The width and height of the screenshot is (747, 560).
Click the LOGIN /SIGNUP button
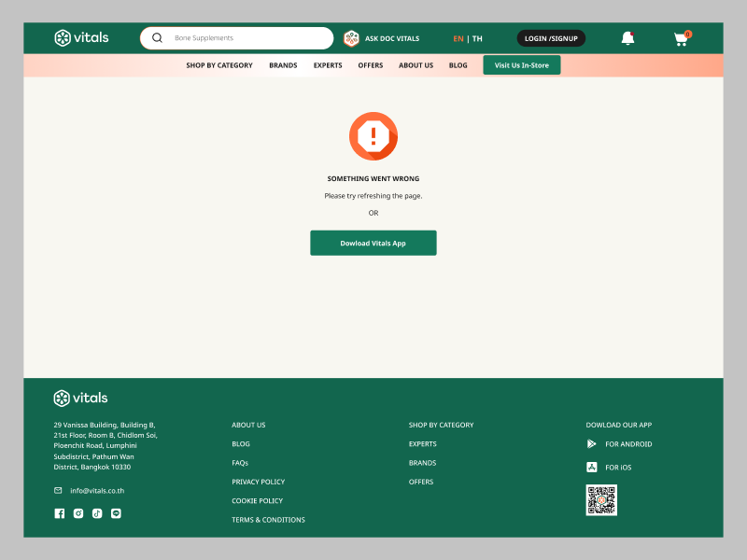[551, 38]
